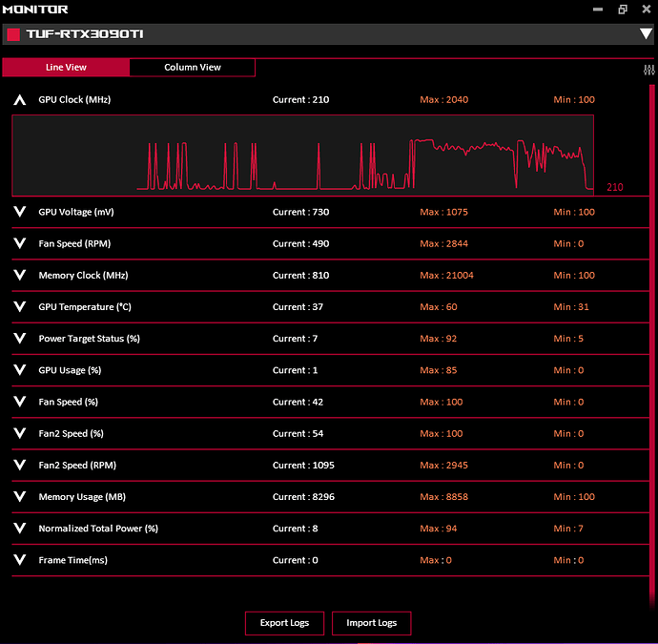Expand the Fan Speed (RPM) graph

coord(19,243)
